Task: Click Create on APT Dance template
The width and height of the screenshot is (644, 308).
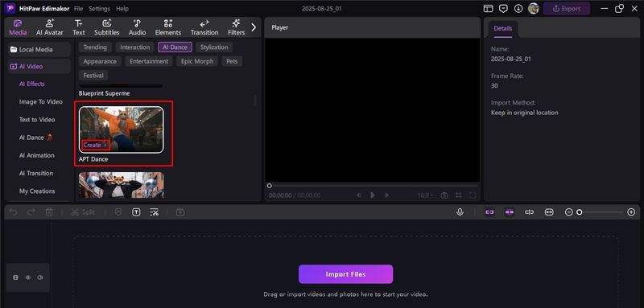Action: [x=96, y=145]
